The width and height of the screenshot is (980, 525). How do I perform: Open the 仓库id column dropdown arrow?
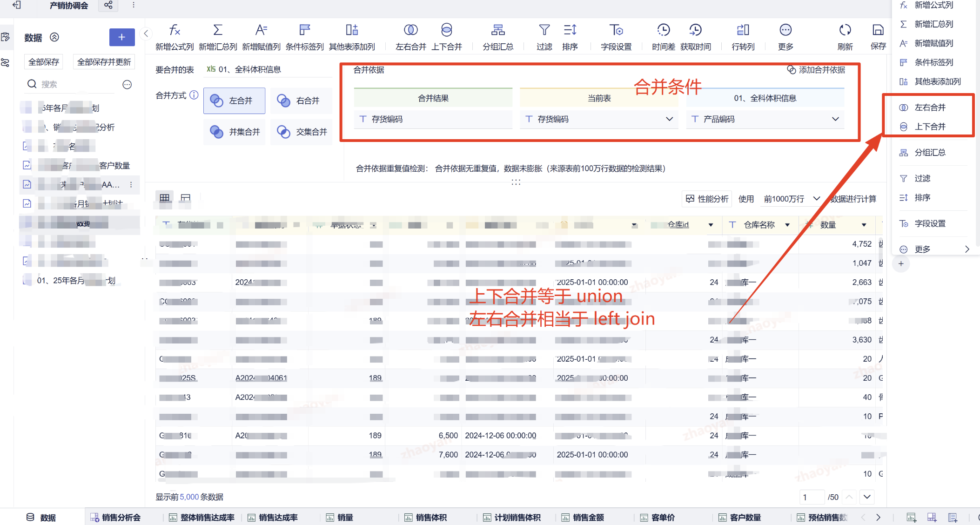pos(711,225)
